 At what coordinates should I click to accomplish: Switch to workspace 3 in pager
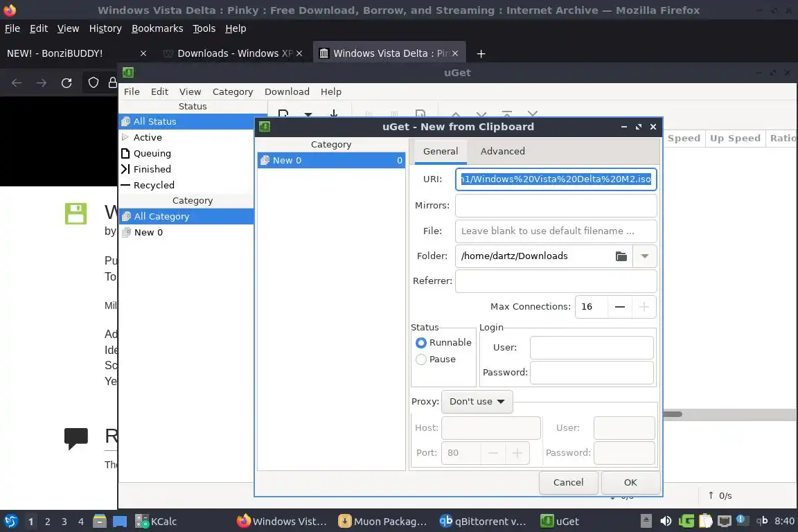64,522
